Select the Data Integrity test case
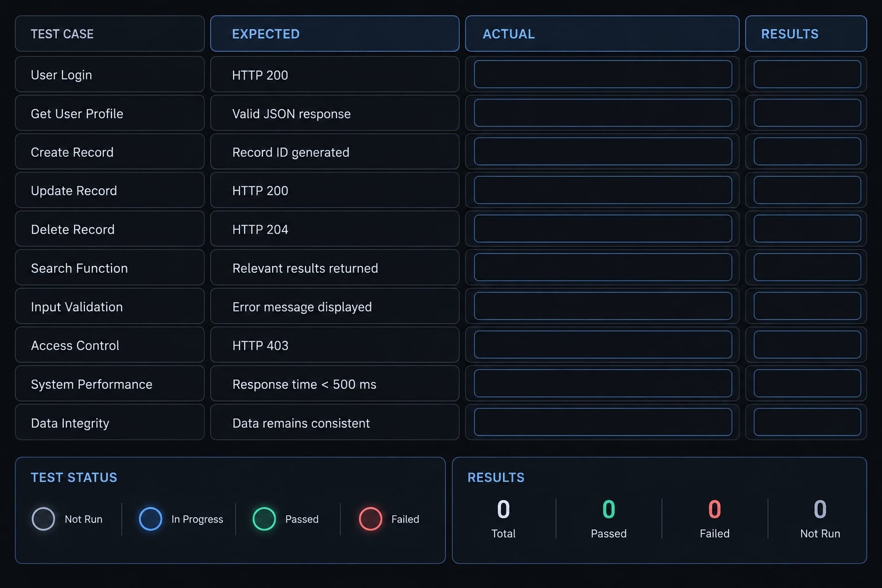Image resolution: width=882 pixels, height=588 pixels. (110, 421)
